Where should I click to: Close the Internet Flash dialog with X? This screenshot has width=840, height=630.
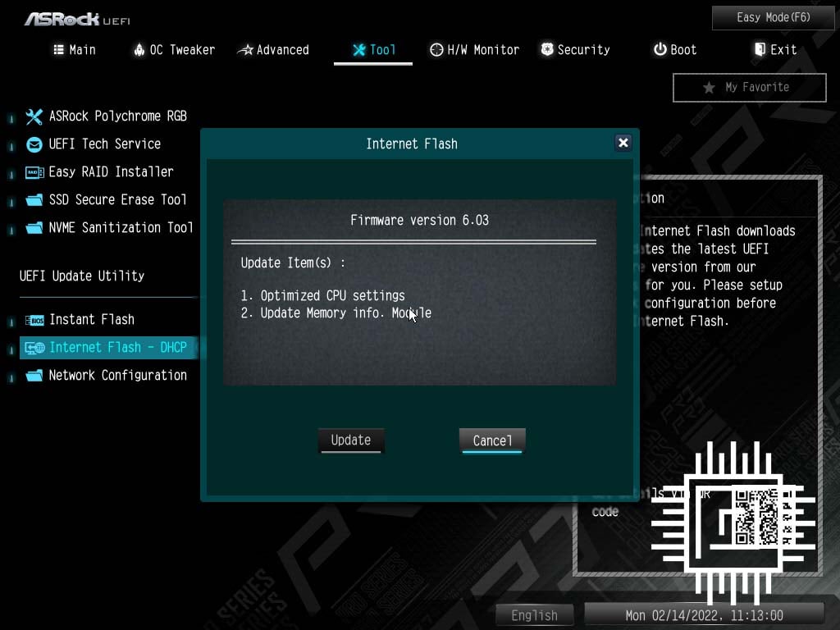pyautogui.click(x=623, y=143)
